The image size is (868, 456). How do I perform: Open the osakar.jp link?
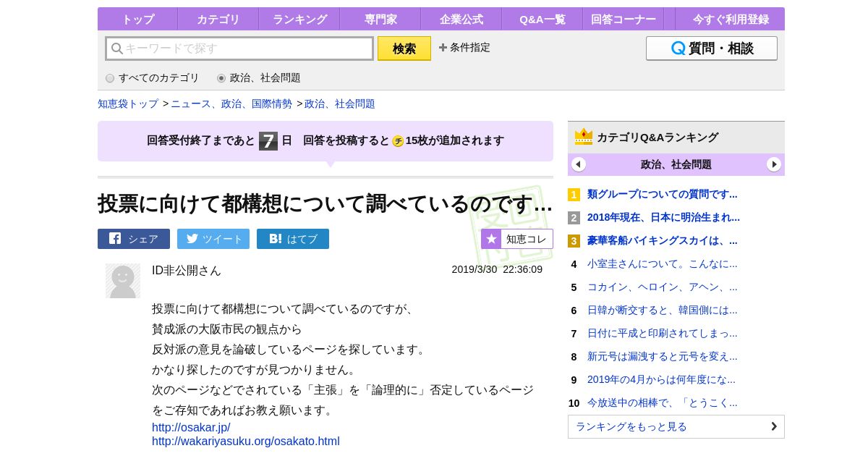(x=191, y=427)
